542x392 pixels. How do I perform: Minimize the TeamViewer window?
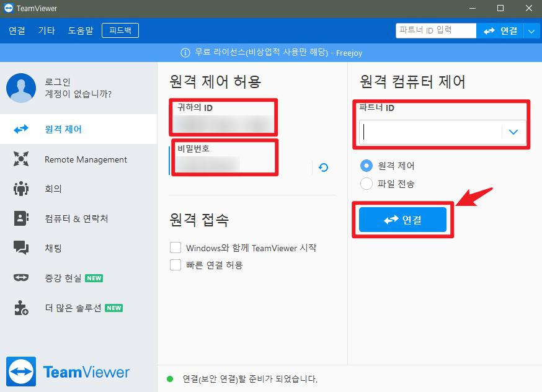point(473,8)
